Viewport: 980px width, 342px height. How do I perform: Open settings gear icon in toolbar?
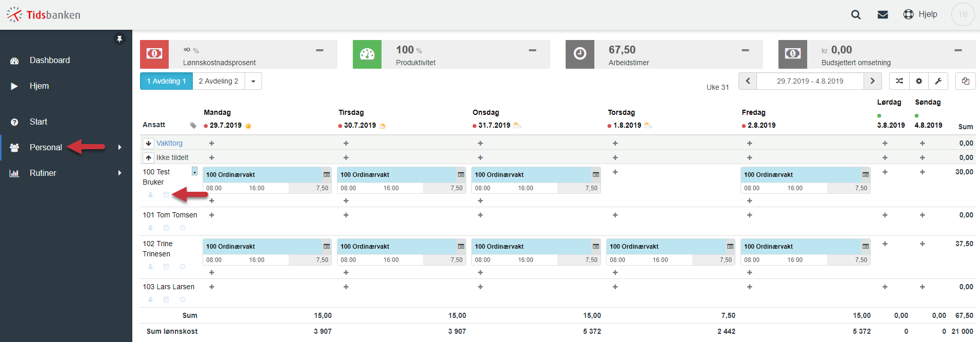pyautogui.click(x=919, y=81)
